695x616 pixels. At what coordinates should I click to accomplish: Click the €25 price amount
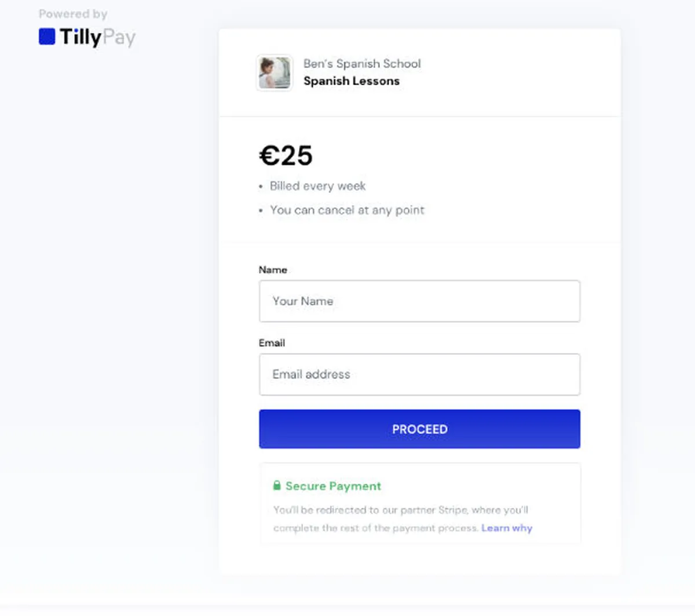coord(286,155)
